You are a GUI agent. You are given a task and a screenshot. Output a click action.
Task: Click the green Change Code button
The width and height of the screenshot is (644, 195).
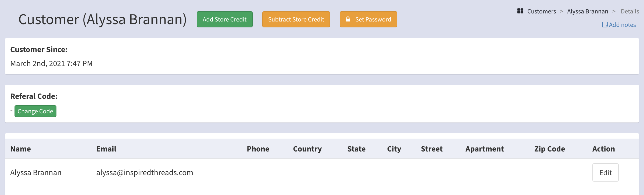(x=35, y=111)
